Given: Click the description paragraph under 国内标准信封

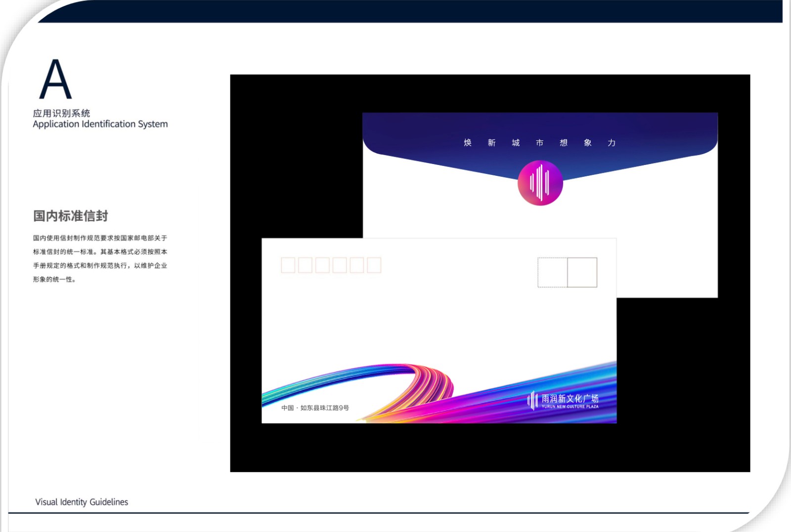Looking at the screenshot, I should [x=100, y=258].
